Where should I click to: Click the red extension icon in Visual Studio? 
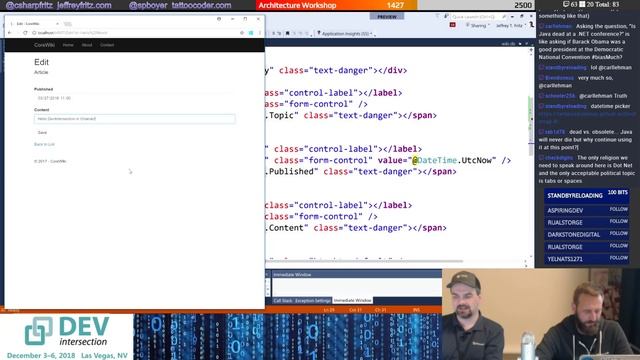click(x=453, y=25)
